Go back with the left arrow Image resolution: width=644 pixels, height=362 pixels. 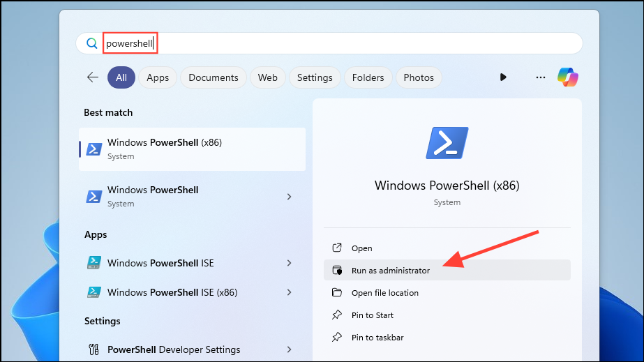[93, 77]
